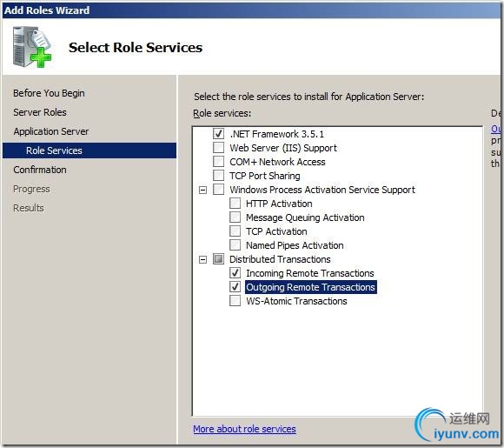Collapse the Windows Process Activation Service Support node
The height and width of the screenshot is (448, 504).
pos(202,191)
